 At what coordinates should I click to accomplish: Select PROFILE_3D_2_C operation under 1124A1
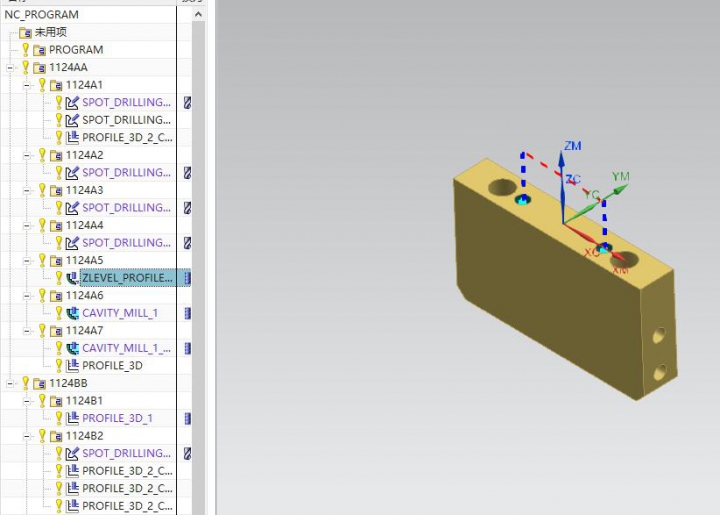point(127,138)
